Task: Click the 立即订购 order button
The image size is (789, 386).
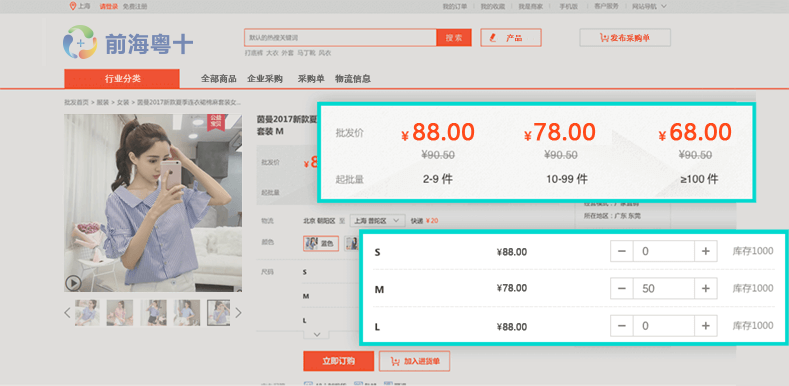Action: (x=339, y=361)
